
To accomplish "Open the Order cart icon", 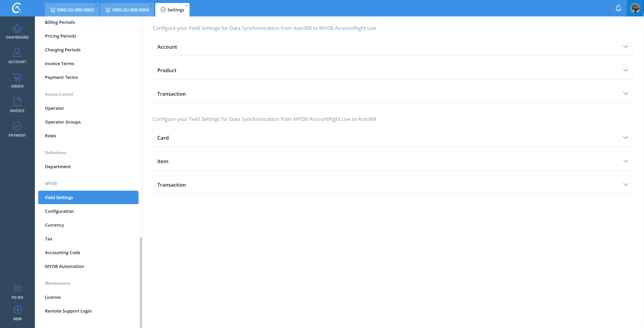I will coord(17,78).
